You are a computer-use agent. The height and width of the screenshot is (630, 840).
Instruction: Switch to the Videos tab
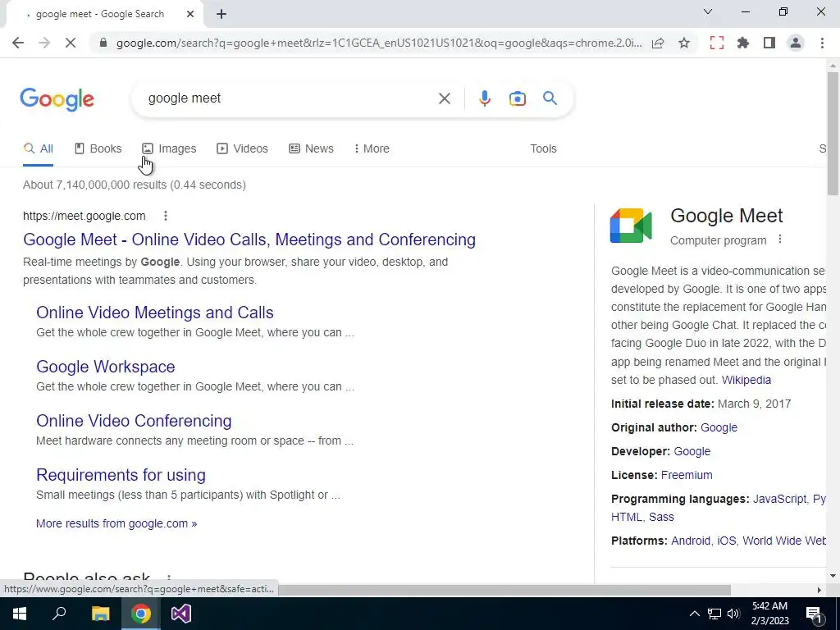click(x=242, y=149)
